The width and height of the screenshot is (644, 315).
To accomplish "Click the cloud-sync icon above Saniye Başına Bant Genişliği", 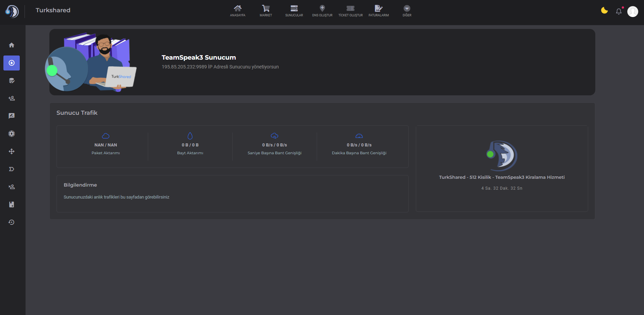I will (x=274, y=136).
